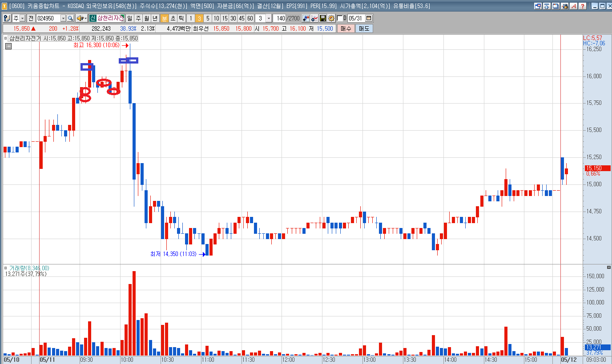The image size is (612, 364).
Task: Click the candle count field 140
Action: pyautogui.click(x=279, y=18)
